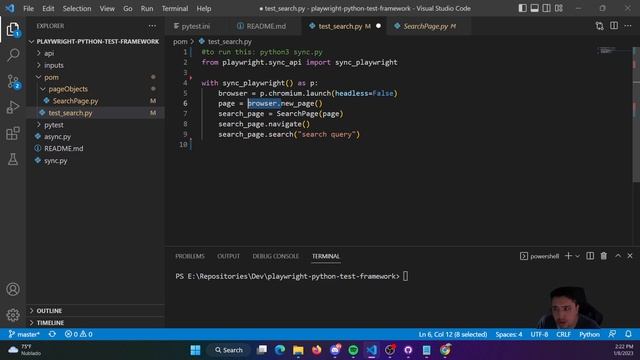Open the Go menu
Screen dimensions: 640x360
(x=128, y=8)
